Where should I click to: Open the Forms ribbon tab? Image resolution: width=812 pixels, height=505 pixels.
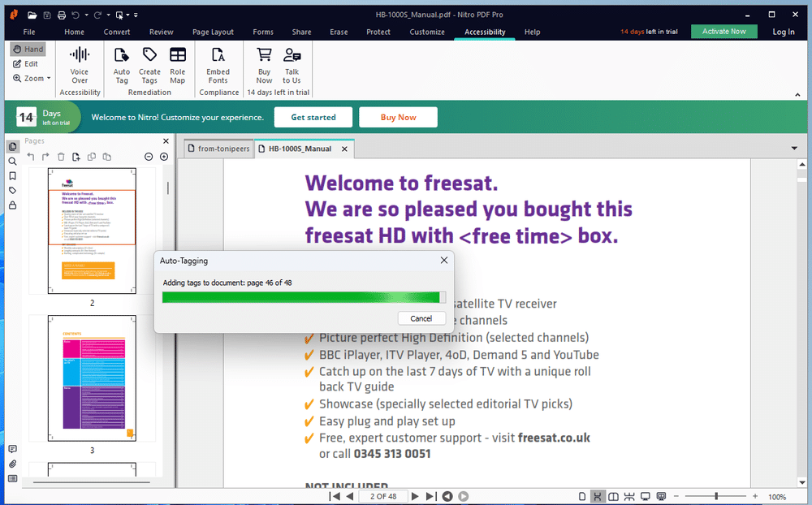click(x=262, y=32)
